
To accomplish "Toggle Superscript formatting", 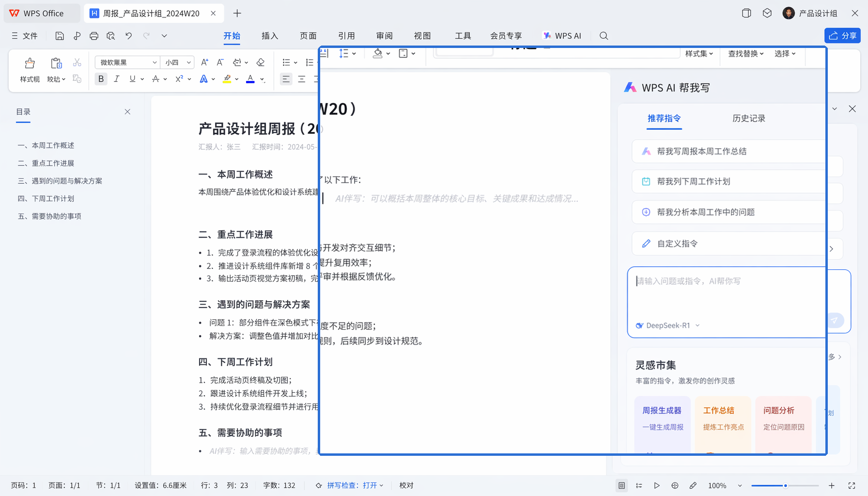I will coord(179,79).
